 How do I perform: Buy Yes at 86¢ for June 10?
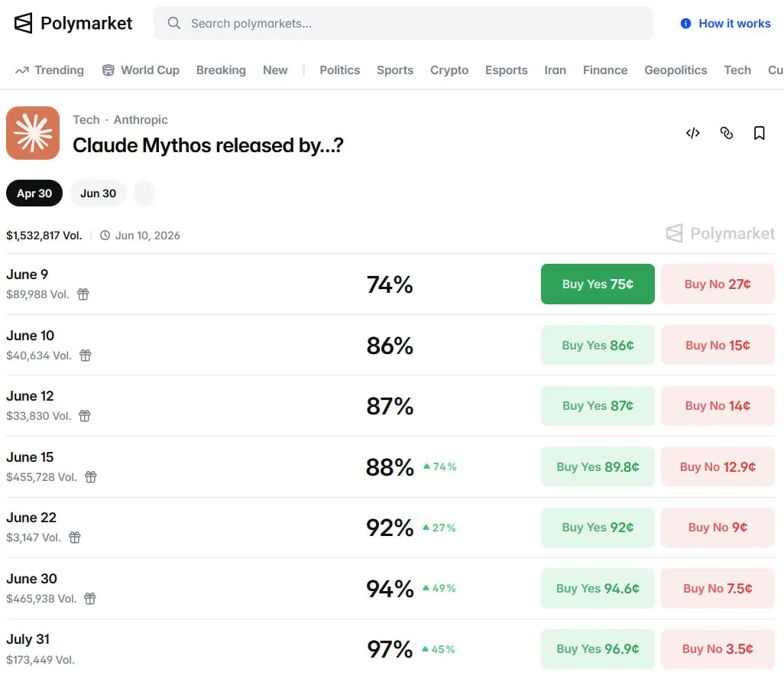[x=598, y=346]
